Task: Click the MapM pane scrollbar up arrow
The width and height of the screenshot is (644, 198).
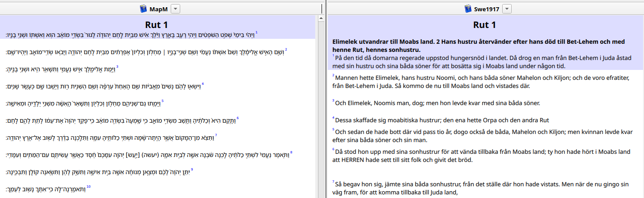Action: point(321,19)
